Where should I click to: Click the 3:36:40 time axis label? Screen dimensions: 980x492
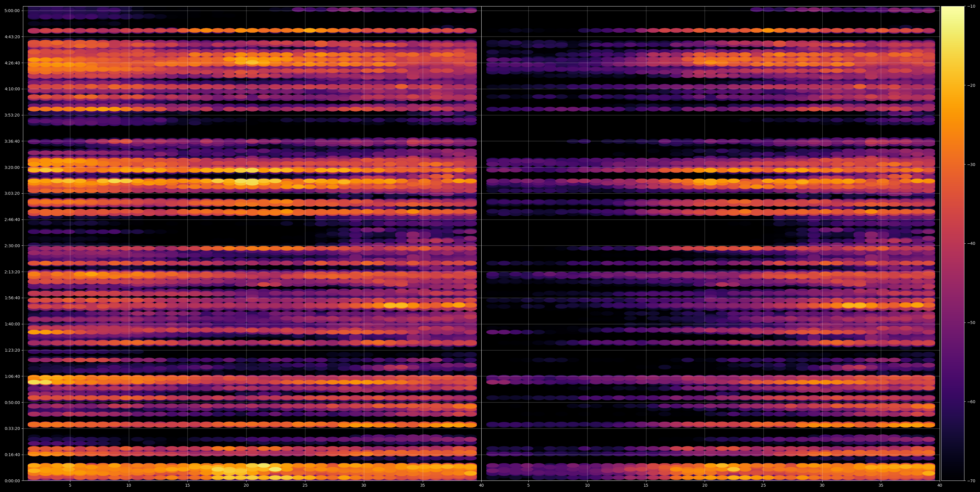(12, 141)
